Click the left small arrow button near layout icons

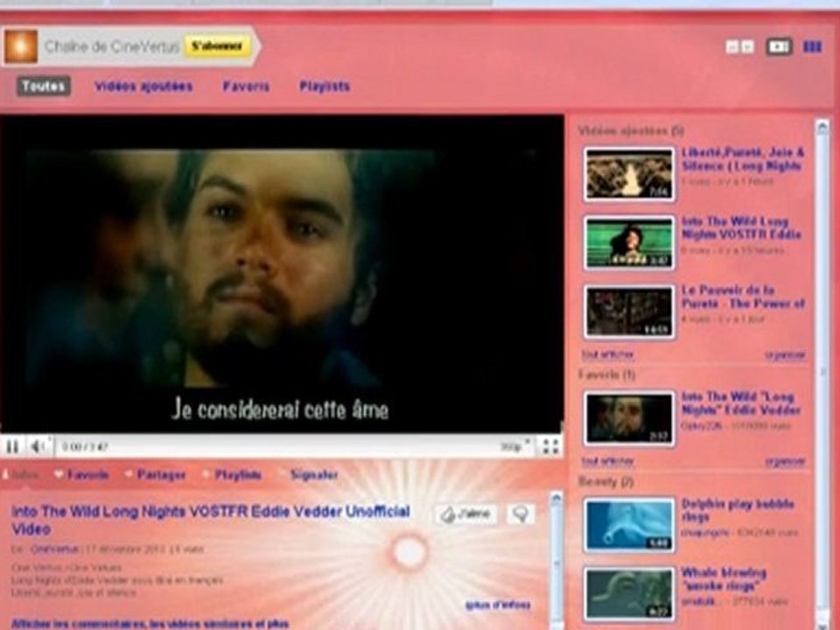pos(731,47)
